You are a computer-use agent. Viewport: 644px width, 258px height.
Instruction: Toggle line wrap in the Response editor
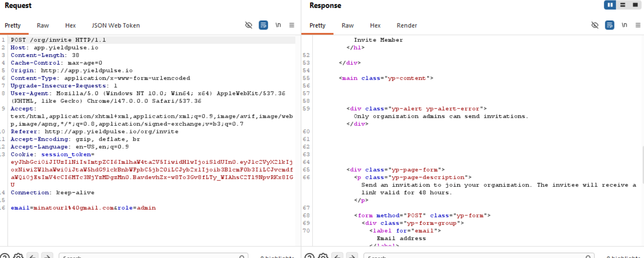tap(610, 25)
